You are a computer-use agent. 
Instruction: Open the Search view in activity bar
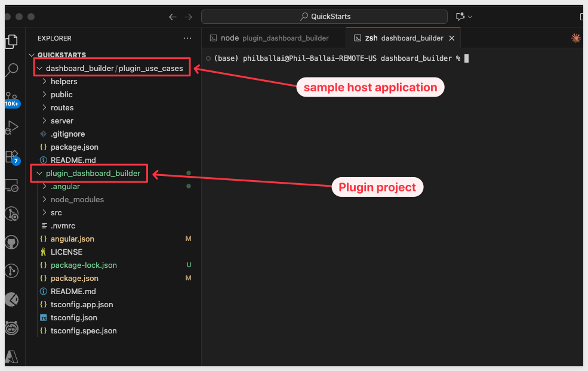(11, 70)
